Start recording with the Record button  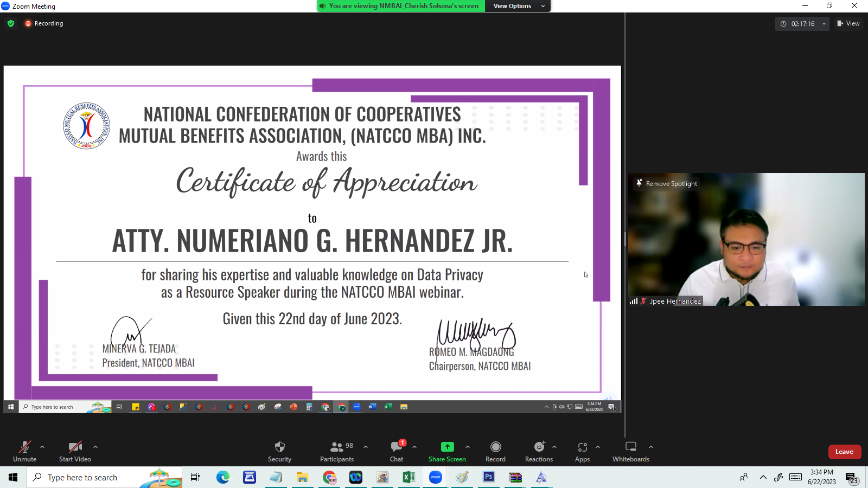click(x=495, y=451)
